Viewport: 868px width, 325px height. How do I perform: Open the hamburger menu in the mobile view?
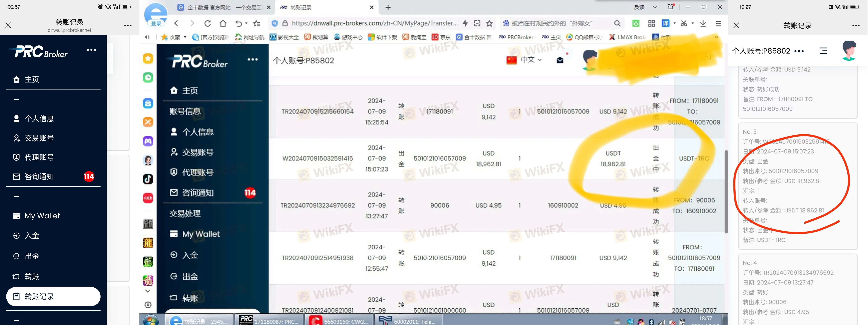point(824,51)
